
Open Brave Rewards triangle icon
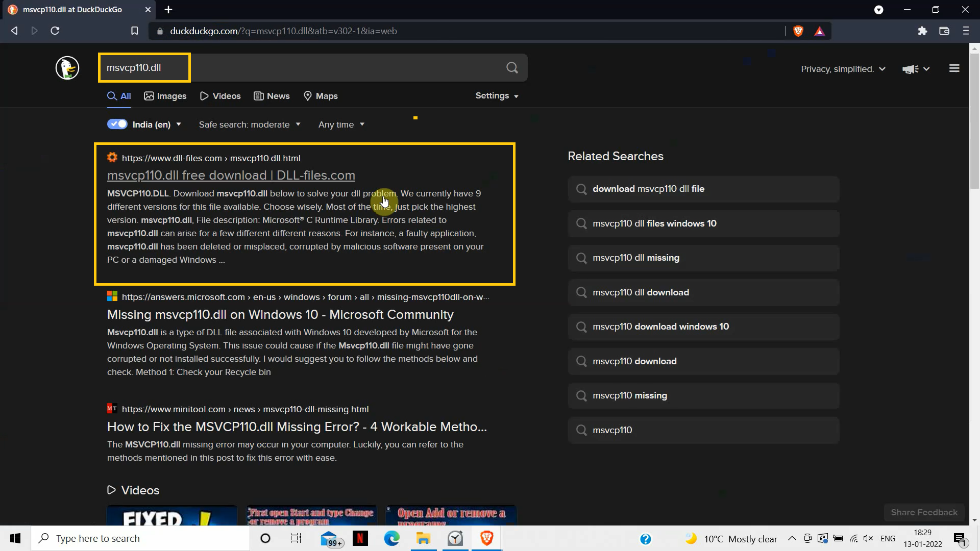coord(819,31)
